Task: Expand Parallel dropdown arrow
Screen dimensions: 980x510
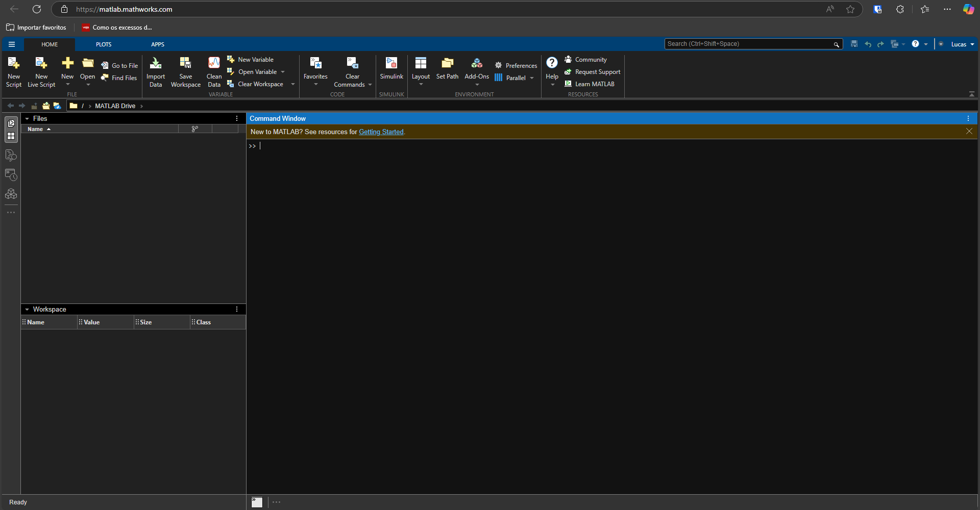Action: click(x=532, y=78)
